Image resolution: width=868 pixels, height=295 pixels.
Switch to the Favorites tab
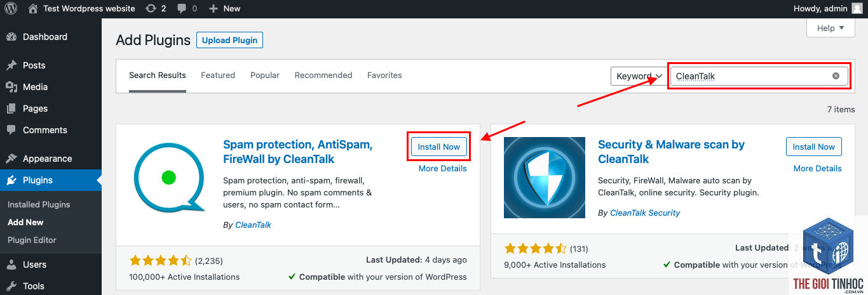384,75
